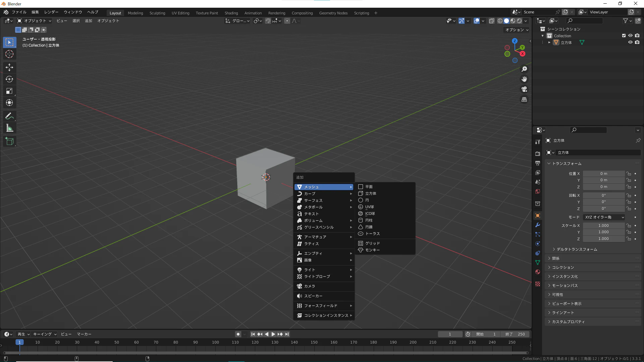Switch to rendered viewport shading
Viewport: 644px width, 362px height.
[x=519, y=21]
